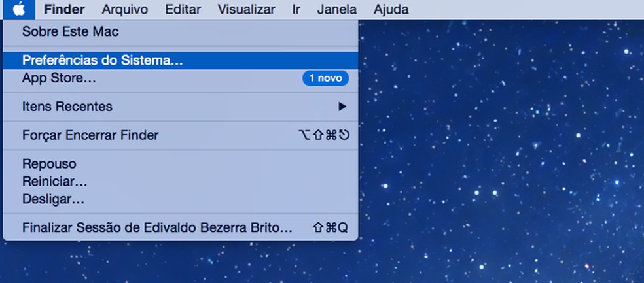Open the Arquivo menu
The image size is (644, 283).
125,9
